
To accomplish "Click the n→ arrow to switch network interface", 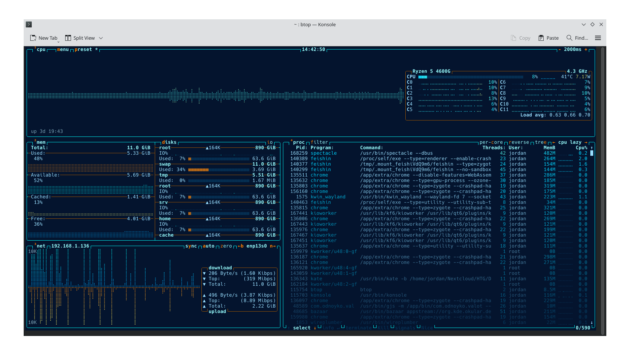I will (273, 246).
